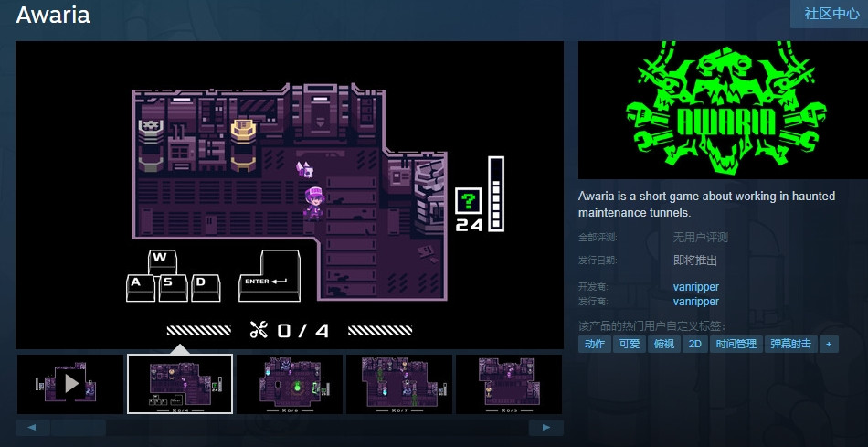Image resolution: width=868 pixels, height=447 pixels.
Task: Play the video thumbnail in the strip
Action: point(70,384)
